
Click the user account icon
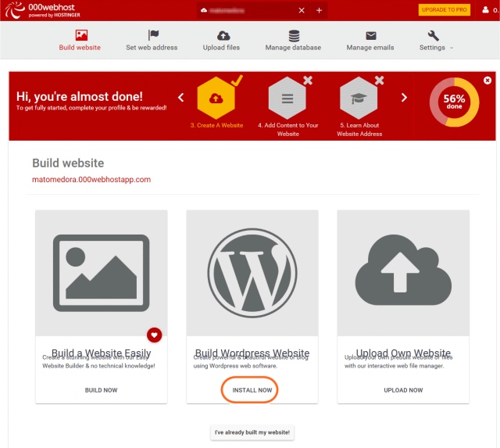485,10
